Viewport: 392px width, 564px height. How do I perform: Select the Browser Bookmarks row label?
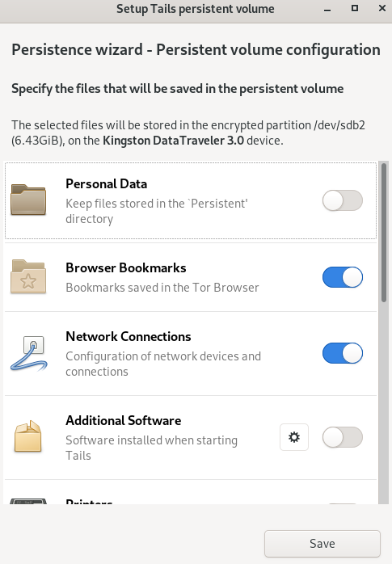pos(126,267)
